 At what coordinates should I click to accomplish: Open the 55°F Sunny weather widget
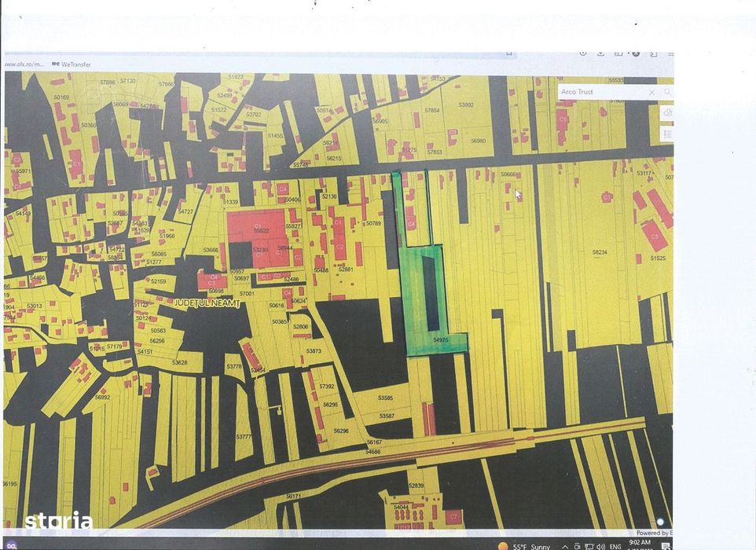(524, 546)
